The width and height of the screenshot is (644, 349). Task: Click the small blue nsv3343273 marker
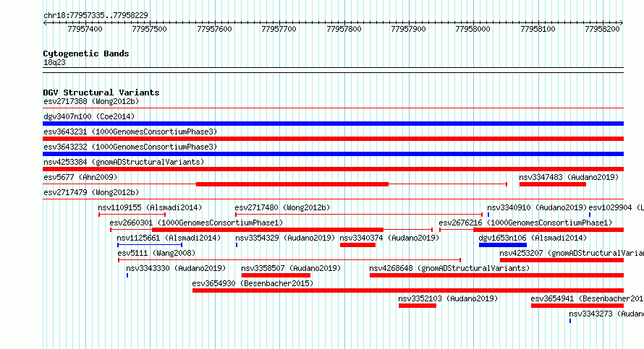(570, 321)
